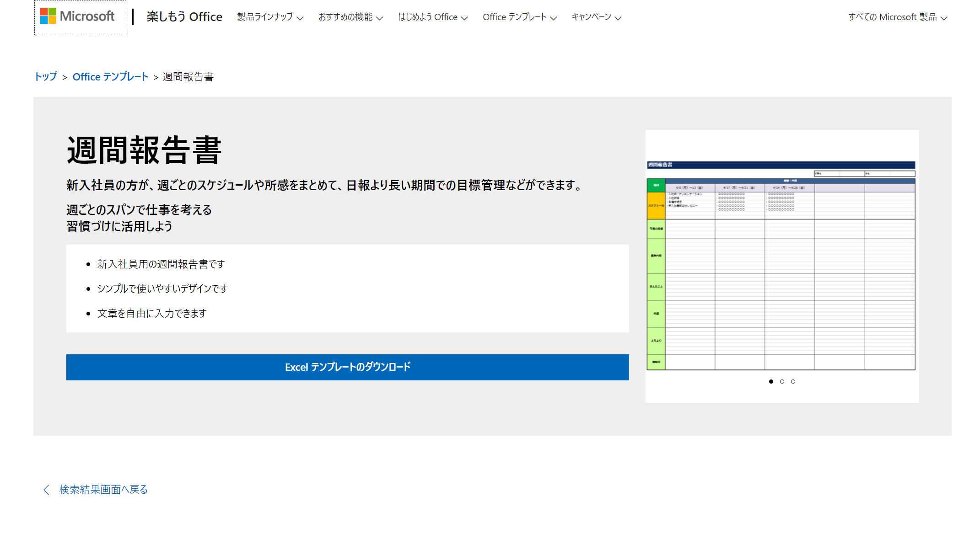
Task: Open the Office テンプレート navigation dropdown
Action: tap(519, 17)
